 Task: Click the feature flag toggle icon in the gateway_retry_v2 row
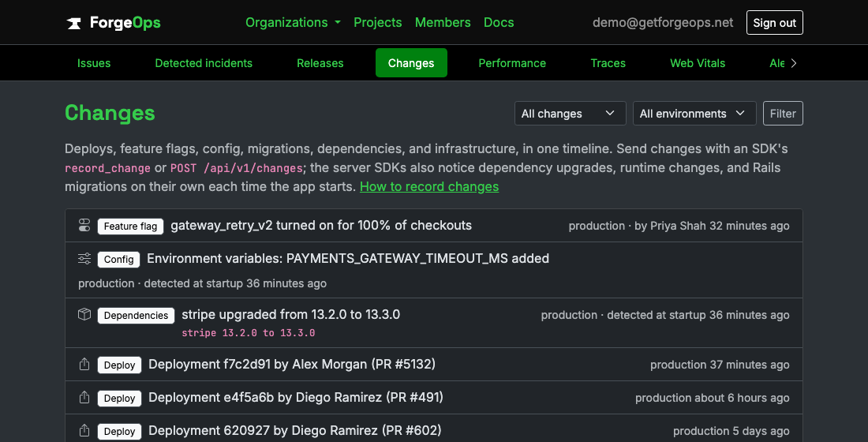tap(84, 226)
